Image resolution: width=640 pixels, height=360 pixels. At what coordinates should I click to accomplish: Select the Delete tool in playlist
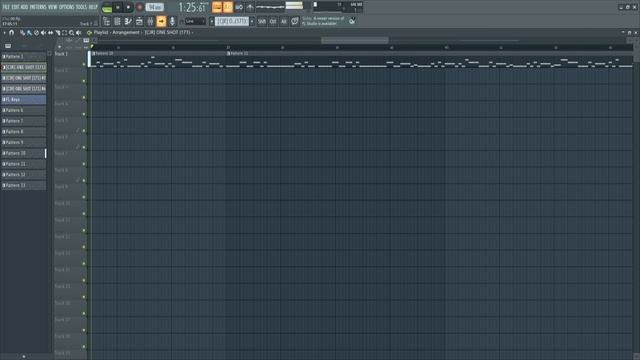pyautogui.click(x=36, y=33)
